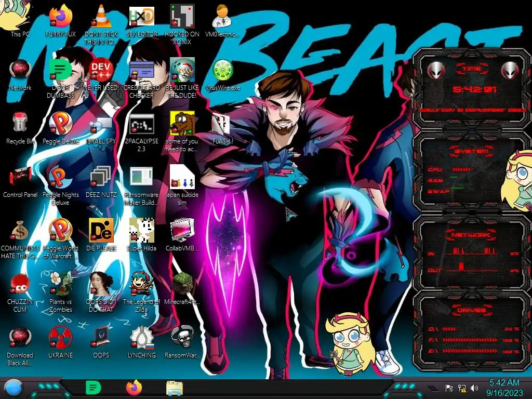Click the right alien head widget icon
532x399 pixels.
click(x=510, y=70)
